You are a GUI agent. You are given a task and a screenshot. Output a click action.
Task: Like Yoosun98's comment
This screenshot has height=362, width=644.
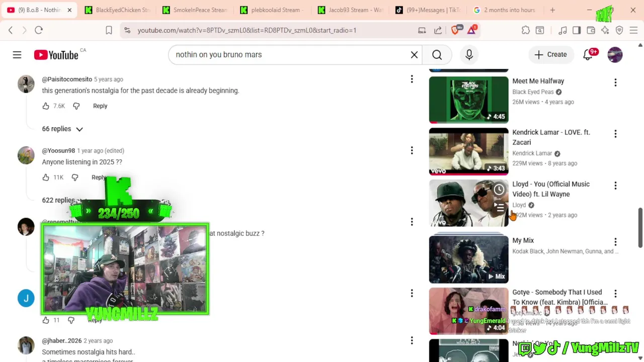[x=46, y=177]
